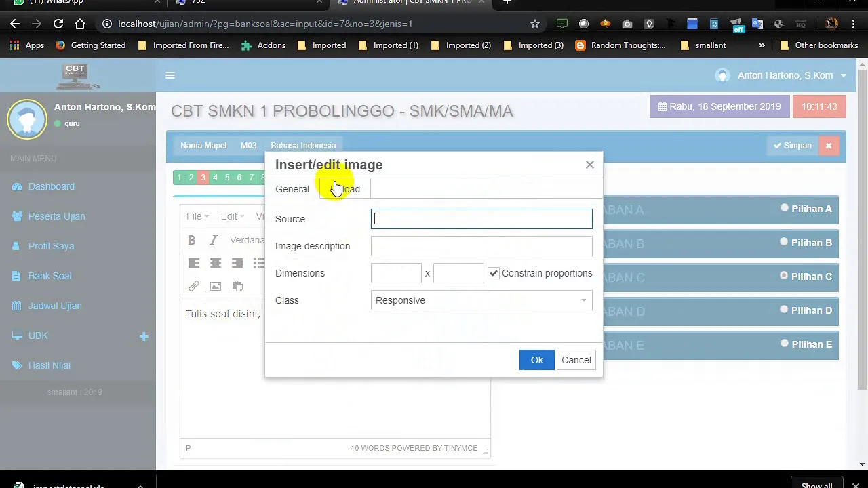Go to question number 3 highlighted red

[203, 178]
